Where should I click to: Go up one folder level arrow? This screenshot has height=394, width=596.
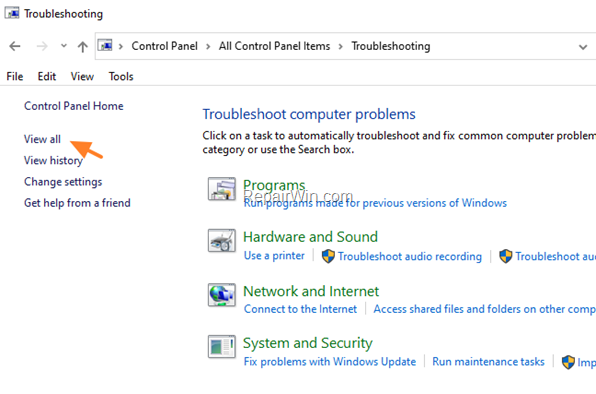tap(82, 46)
